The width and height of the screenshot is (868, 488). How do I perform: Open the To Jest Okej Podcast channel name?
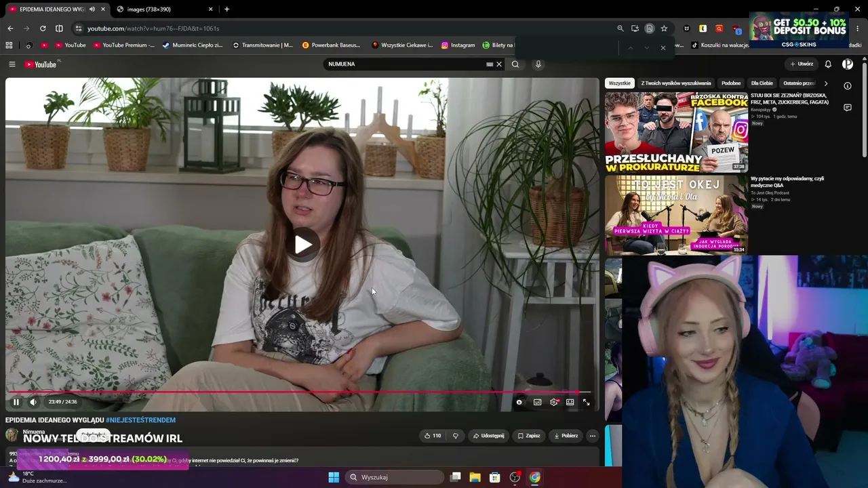(x=770, y=193)
